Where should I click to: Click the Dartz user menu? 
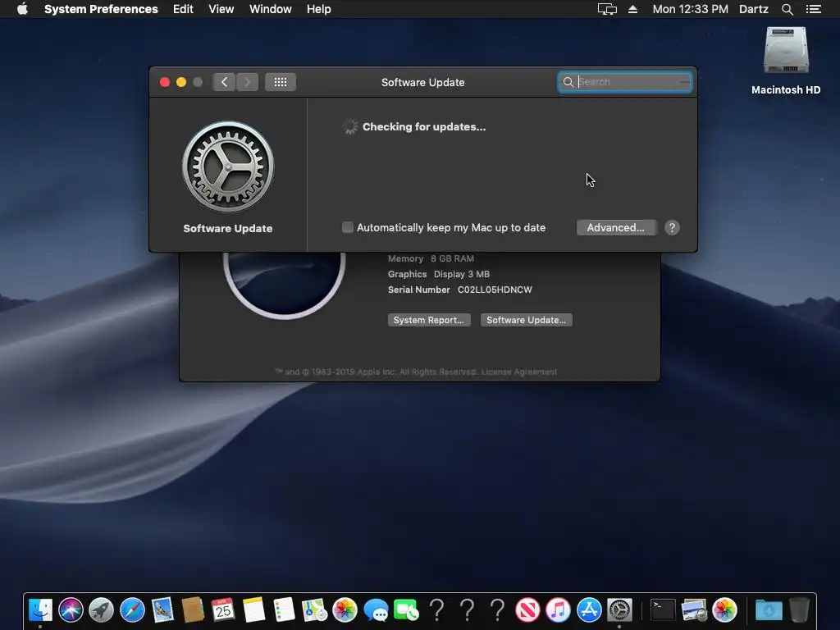click(754, 9)
